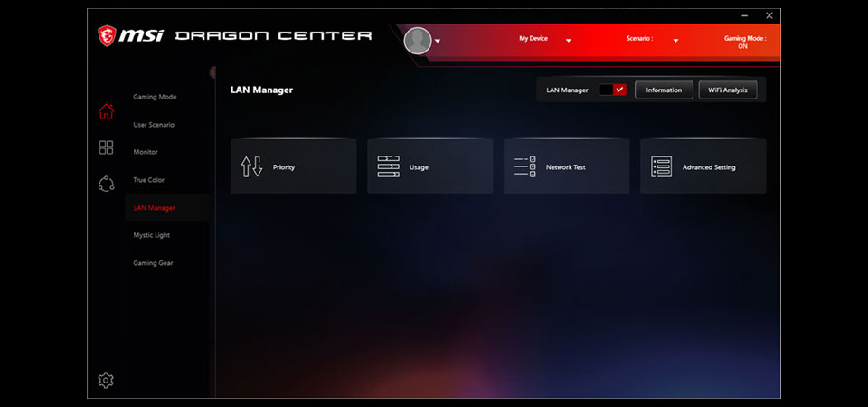Expand the My Device dropdown

point(568,41)
